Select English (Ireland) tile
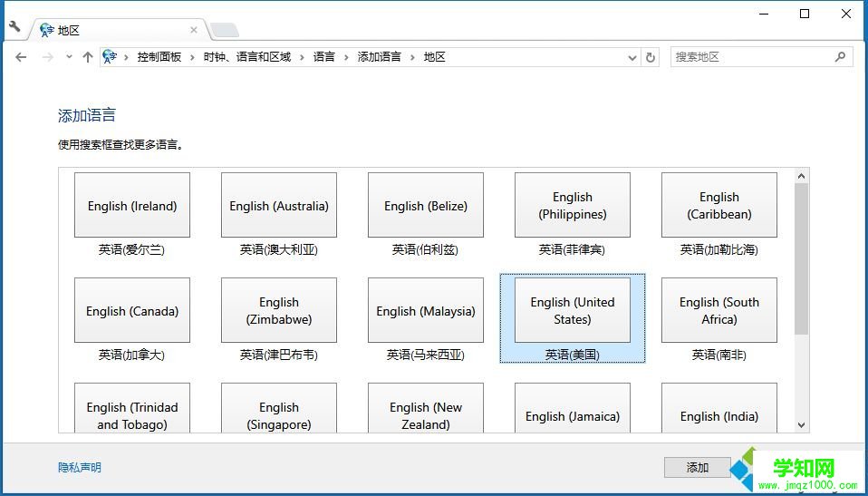The image size is (868, 496). point(132,205)
